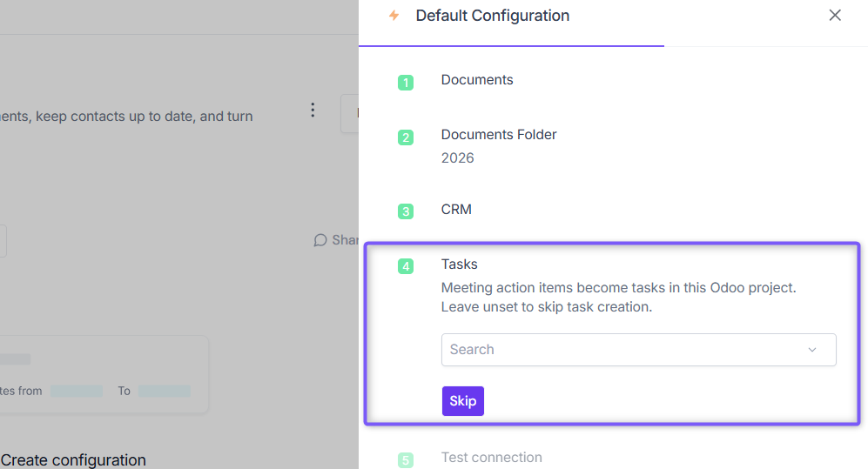This screenshot has height=469, width=868.
Task: Expand dropdown chevron in Search field
Action: click(812, 350)
